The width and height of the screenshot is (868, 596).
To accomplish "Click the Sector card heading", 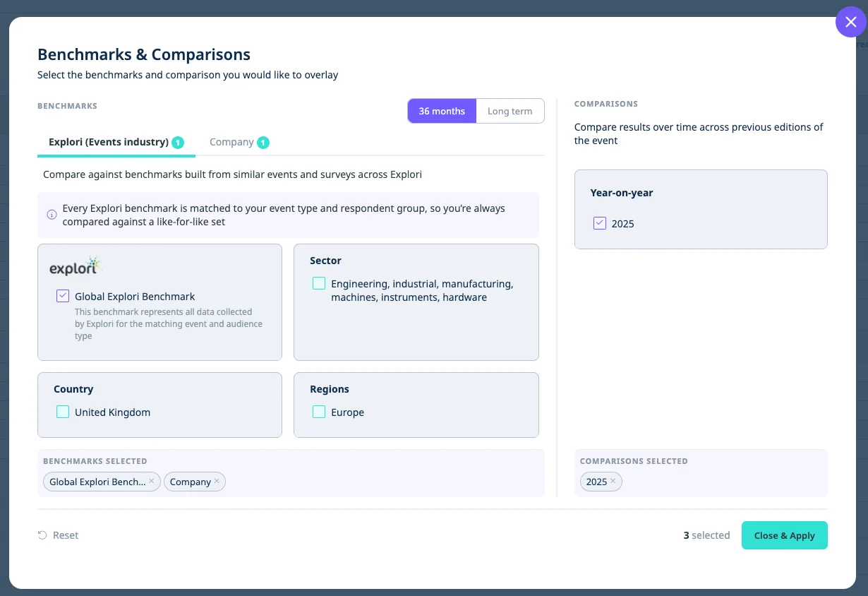I will pyautogui.click(x=325, y=261).
